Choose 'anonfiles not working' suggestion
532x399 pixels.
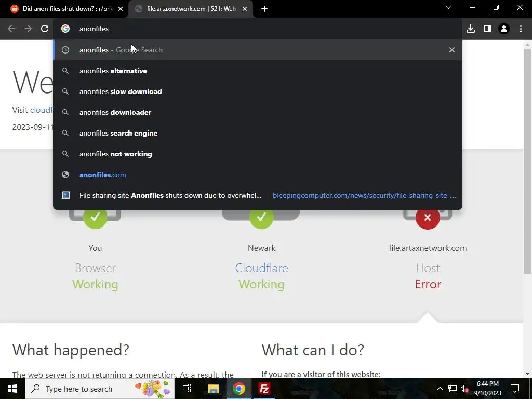pyautogui.click(x=257, y=154)
